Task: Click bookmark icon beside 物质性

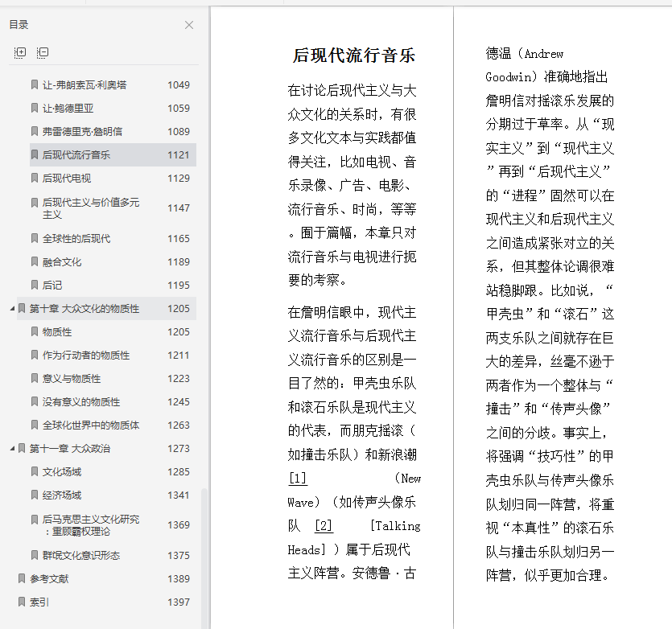Action: pos(35,331)
